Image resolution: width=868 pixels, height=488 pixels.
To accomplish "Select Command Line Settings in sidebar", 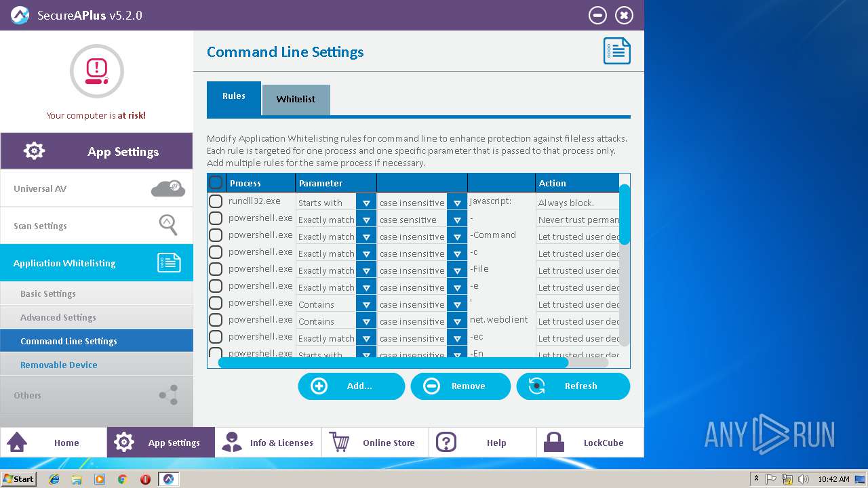I will point(96,341).
